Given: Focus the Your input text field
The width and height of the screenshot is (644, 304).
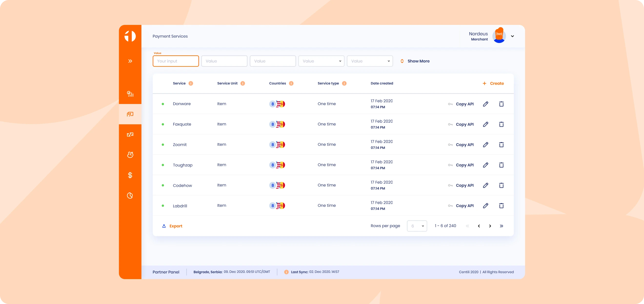Looking at the screenshot, I should 176,61.
